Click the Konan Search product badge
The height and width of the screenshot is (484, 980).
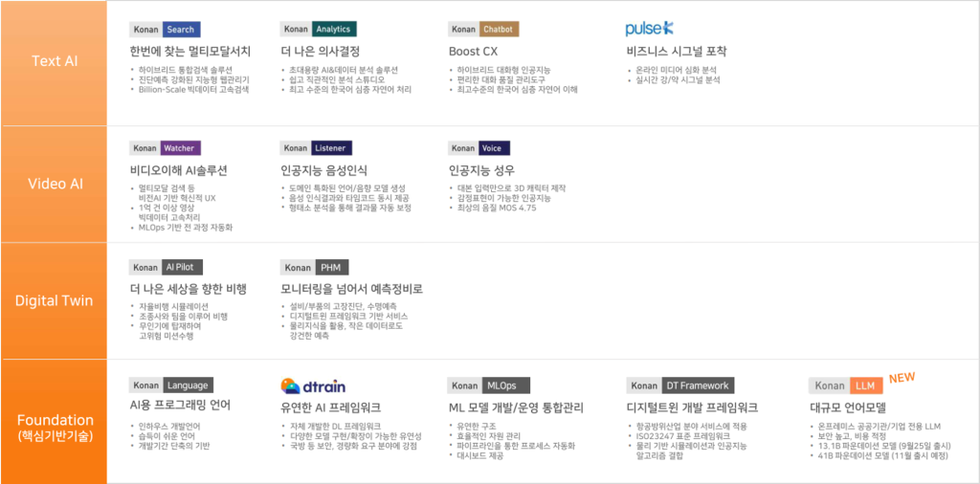coord(165,30)
